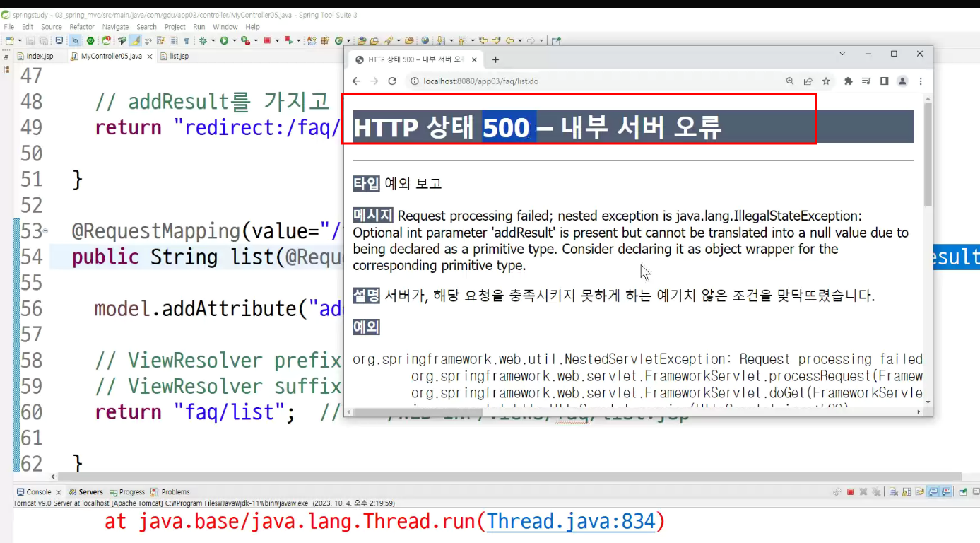Image resolution: width=980 pixels, height=543 pixels.
Task: Select the Console view tab
Action: pos(34,491)
